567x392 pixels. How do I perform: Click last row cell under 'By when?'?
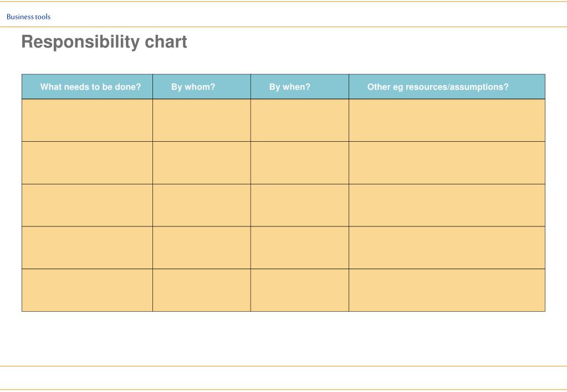click(x=300, y=290)
